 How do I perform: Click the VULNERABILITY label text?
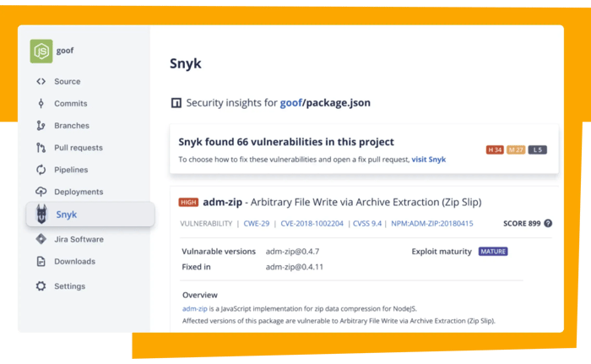[x=206, y=223]
